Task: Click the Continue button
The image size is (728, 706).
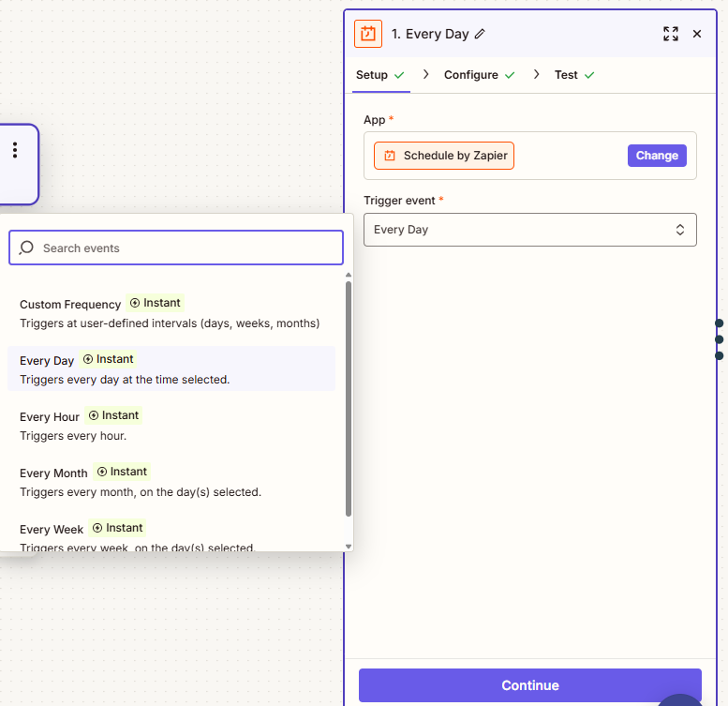Action: point(529,685)
